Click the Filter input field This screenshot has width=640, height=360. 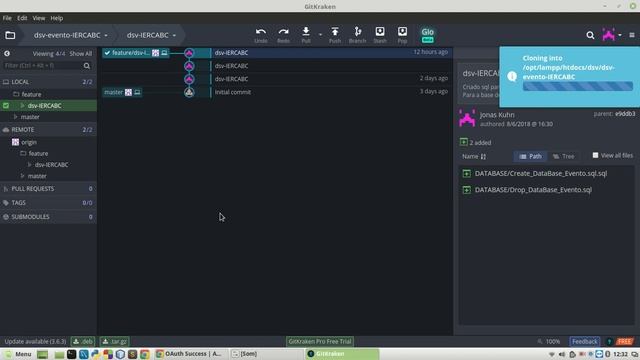coord(42,66)
